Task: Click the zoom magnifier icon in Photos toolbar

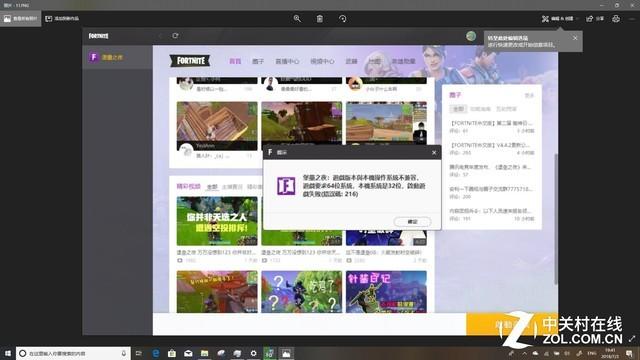Action: point(297,19)
